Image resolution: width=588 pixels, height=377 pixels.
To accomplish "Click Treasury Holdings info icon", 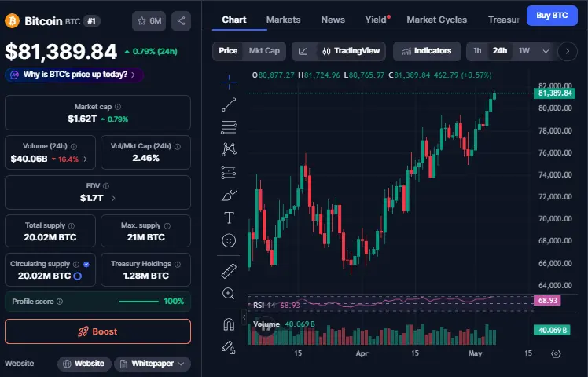I will (x=178, y=264).
